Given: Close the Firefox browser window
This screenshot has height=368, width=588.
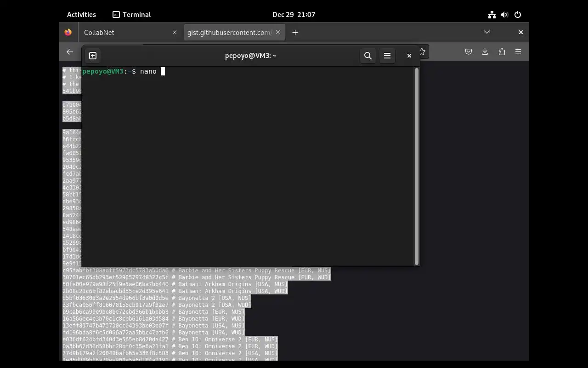Looking at the screenshot, I should coord(521,32).
